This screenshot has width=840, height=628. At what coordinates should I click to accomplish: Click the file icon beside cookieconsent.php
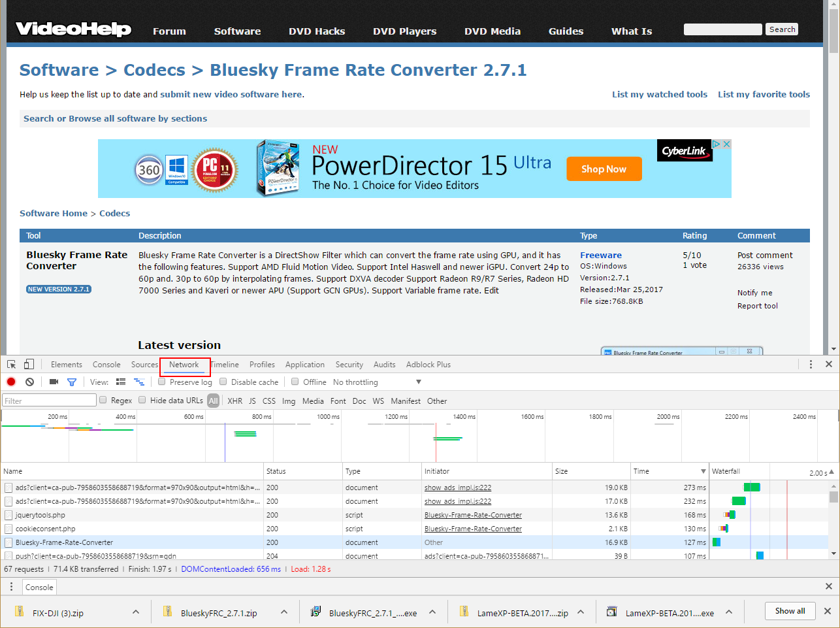8,529
